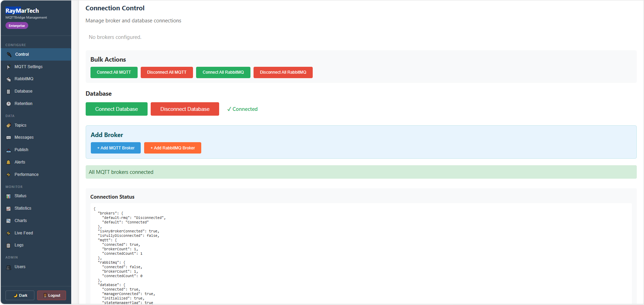Screen dimensions: 644x305
Task: Click the green Connected status text
Action: pyautogui.click(x=242, y=109)
